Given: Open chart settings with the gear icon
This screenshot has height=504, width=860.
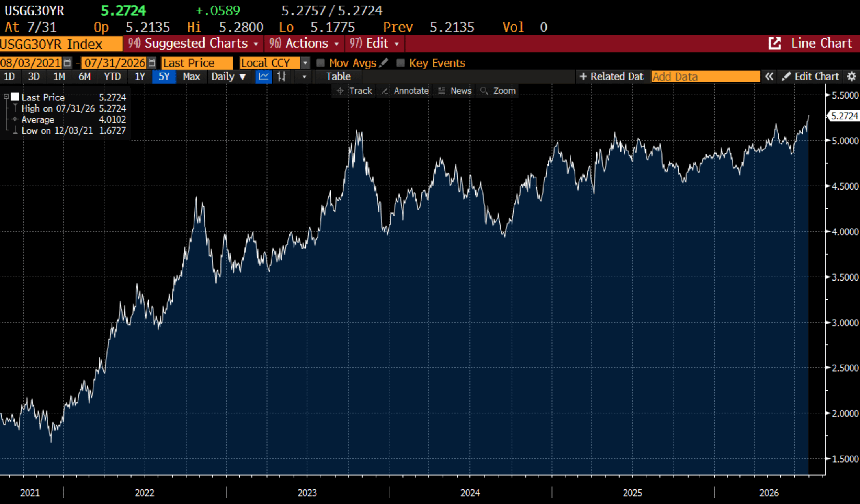Looking at the screenshot, I should point(852,76).
